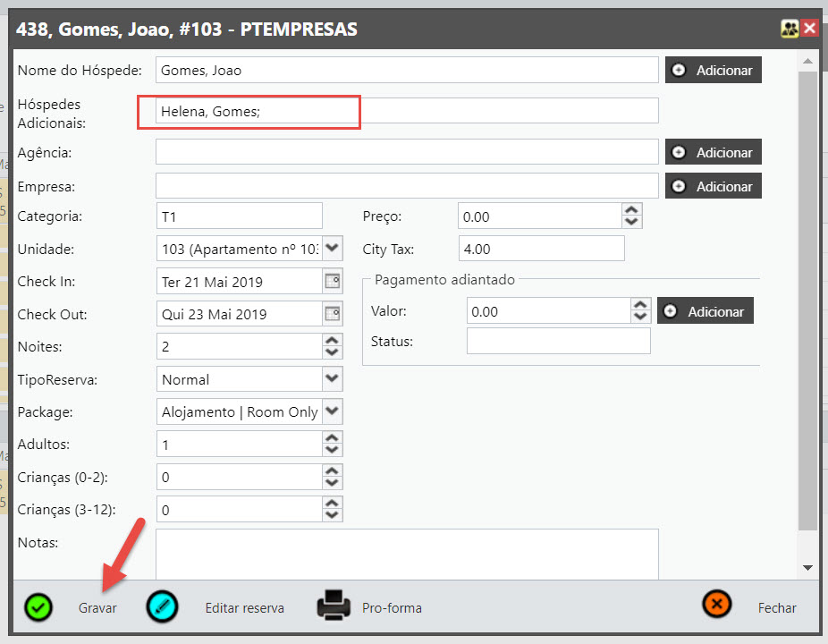828x644 pixels.
Task: Add advance payment using Valor Adicionar button
Action: point(705,311)
